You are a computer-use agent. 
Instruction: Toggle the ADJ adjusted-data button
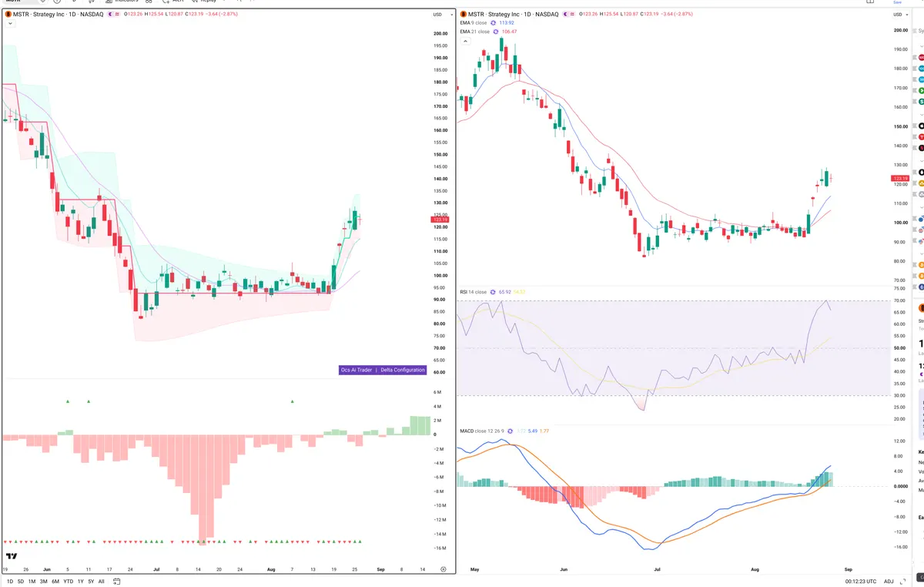(889, 581)
